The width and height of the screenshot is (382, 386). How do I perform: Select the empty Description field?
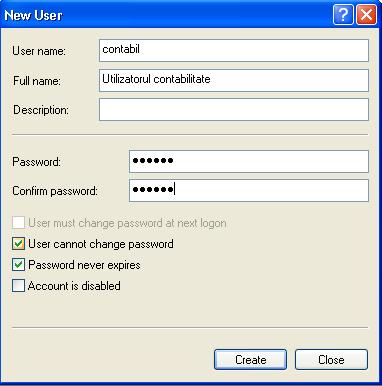234,109
